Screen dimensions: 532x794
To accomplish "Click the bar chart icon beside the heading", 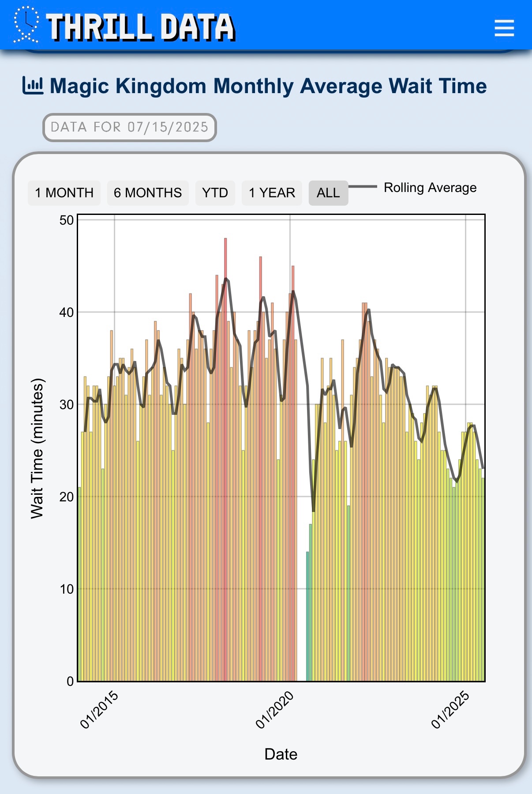I will pos(33,86).
